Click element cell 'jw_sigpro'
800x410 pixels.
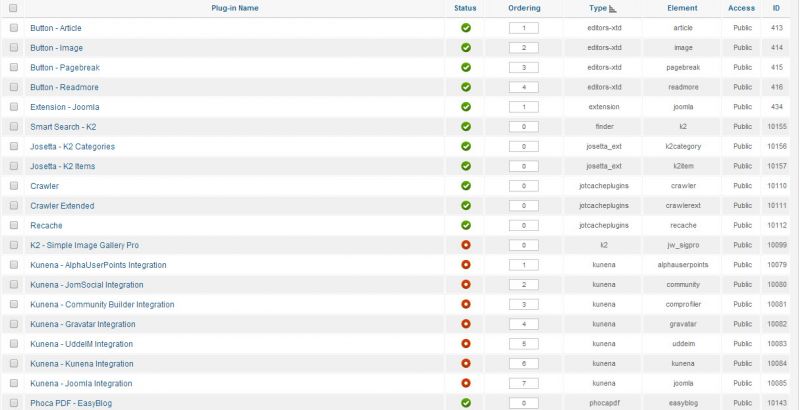(683, 245)
